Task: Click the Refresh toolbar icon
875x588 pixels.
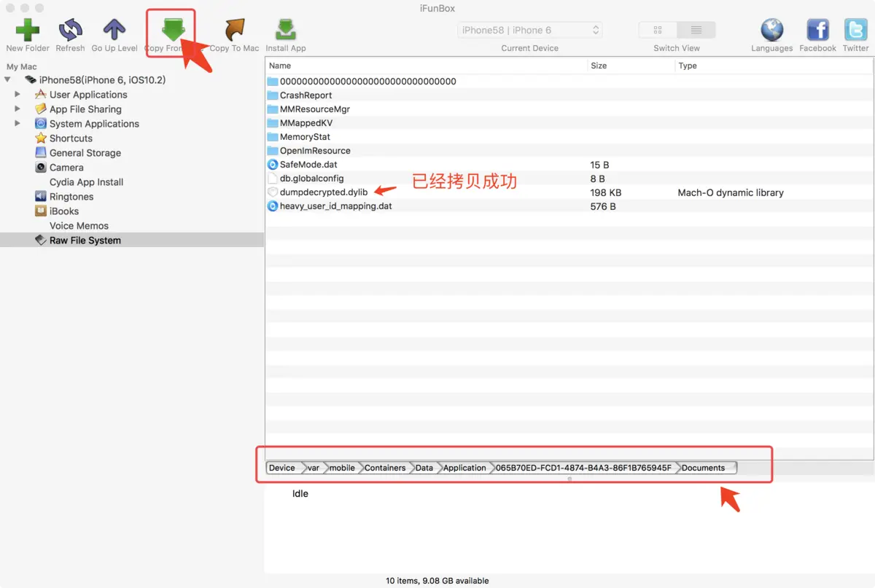Action: (x=71, y=30)
